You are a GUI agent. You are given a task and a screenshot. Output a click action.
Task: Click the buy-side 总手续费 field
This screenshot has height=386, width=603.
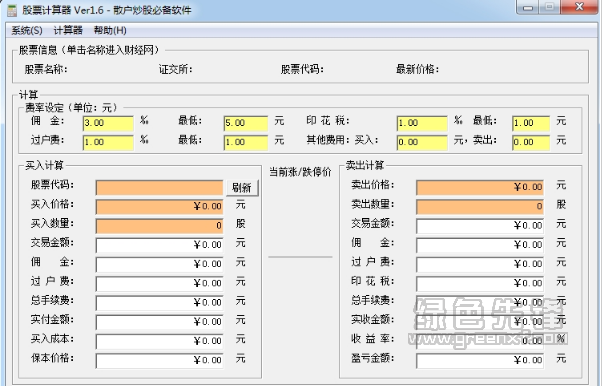click(x=159, y=303)
